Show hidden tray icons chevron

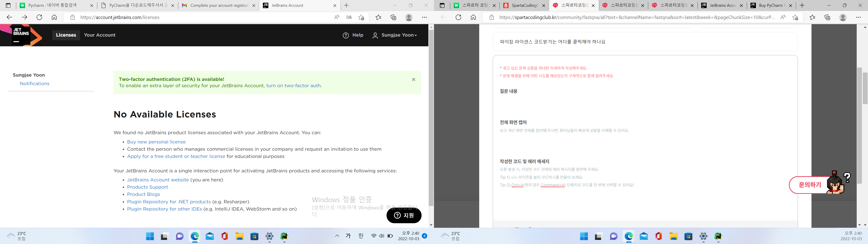click(x=337, y=236)
